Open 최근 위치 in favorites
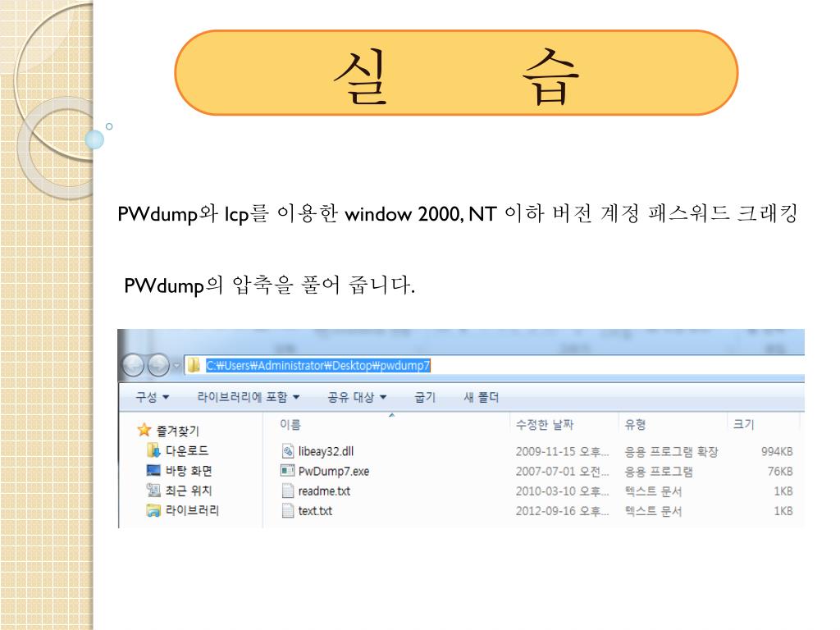Screen dimensions: 840x630 tap(189, 491)
